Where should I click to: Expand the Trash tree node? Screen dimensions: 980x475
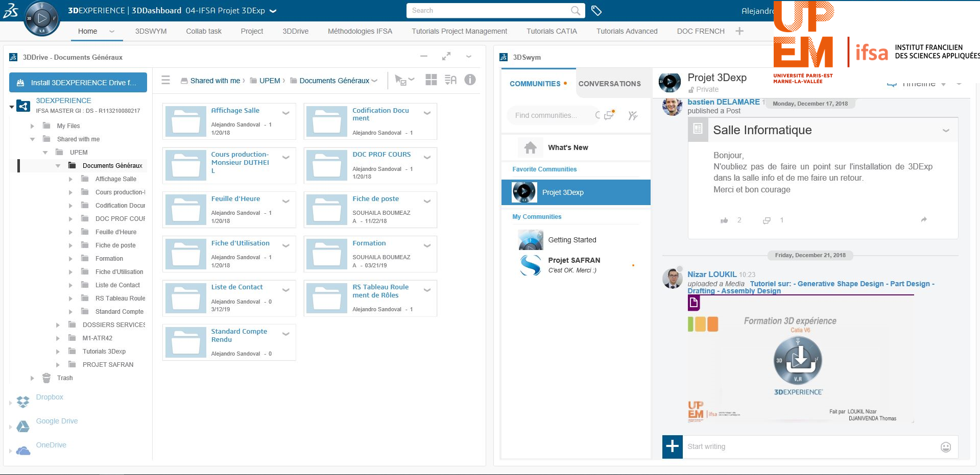coord(32,378)
